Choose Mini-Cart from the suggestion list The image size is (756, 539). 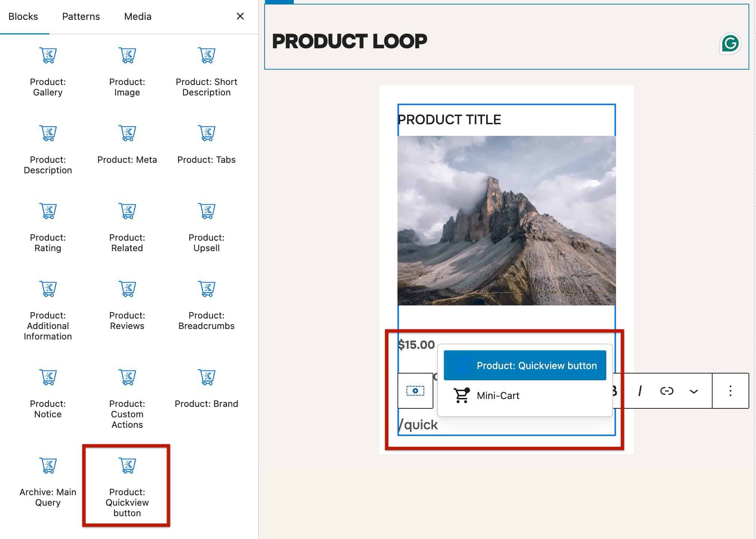(x=499, y=395)
